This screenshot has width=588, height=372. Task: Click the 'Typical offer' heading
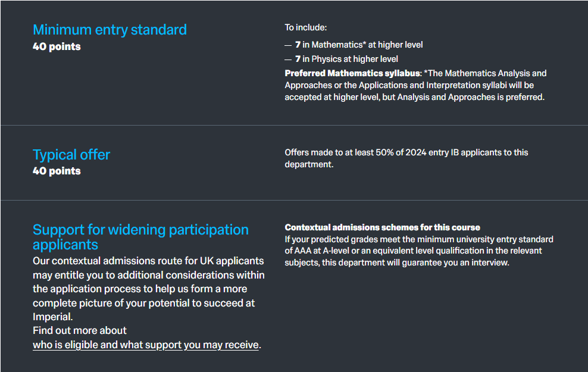click(71, 155)
